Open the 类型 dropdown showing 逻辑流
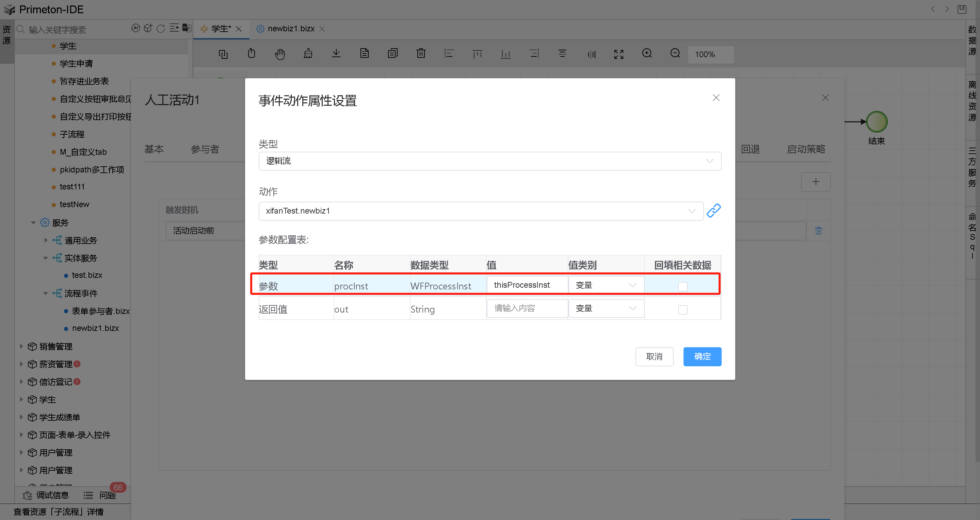The image size is (980, 520). 489,161
